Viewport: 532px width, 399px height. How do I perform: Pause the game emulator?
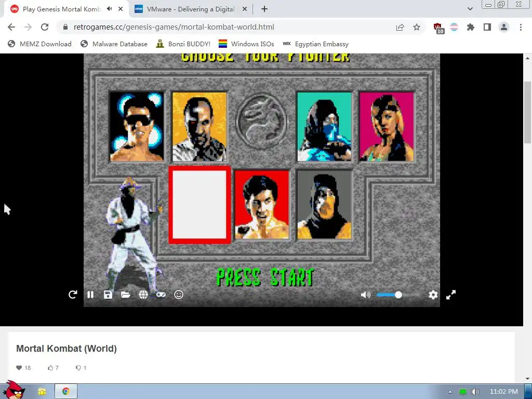click(90, 295)
